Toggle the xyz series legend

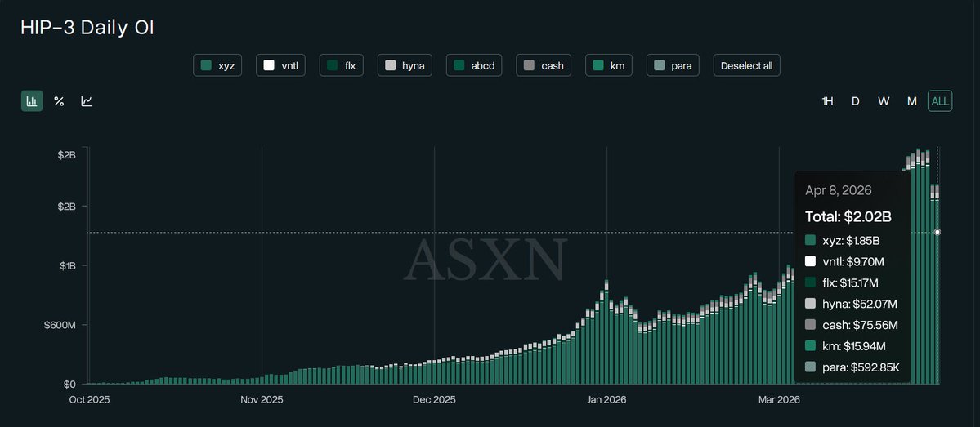tap(217, 65)
